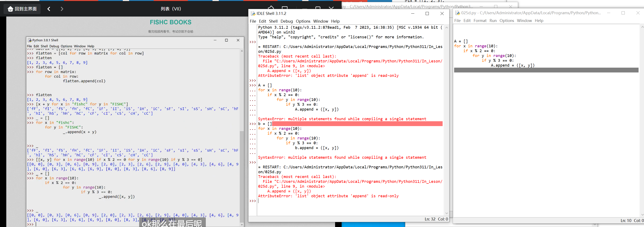The image size is (644, 227).
Task: Open Debug menu in IDLE Shell 3.11.2
Action: 286,21
